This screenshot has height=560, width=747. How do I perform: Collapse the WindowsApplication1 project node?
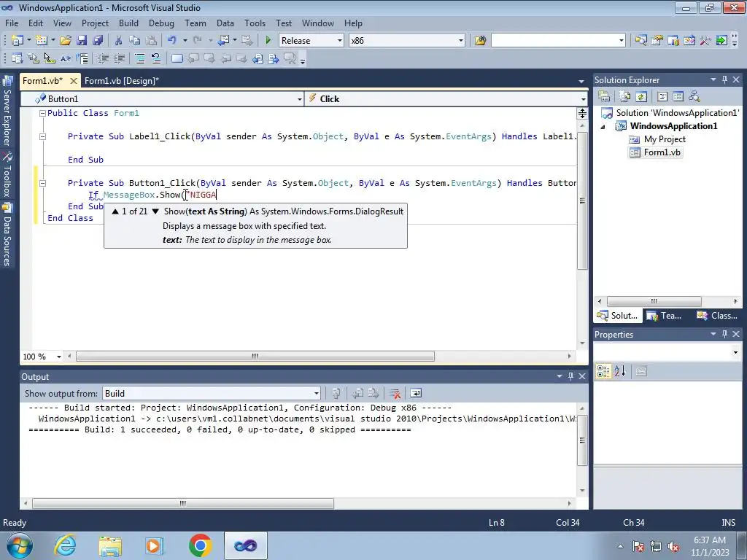[x=603, y=127]
